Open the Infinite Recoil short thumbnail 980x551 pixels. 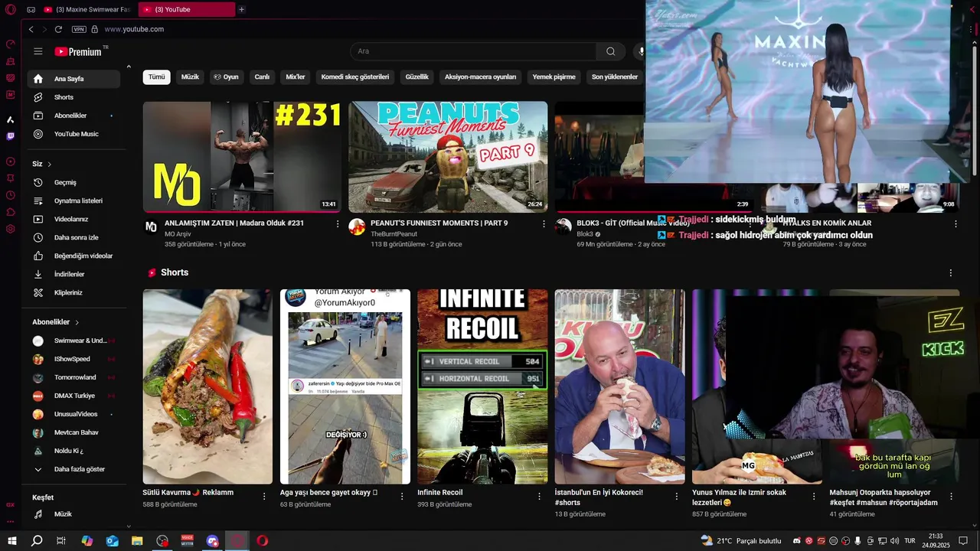[x=482, y=386]
